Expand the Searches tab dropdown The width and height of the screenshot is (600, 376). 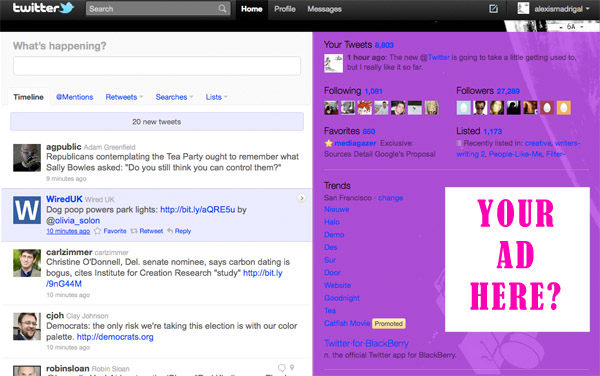pyautogui.click(x=191, y=97)
